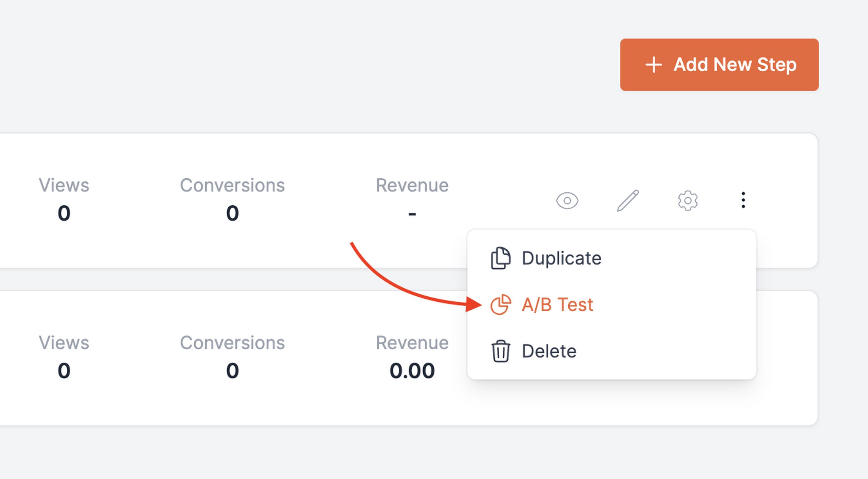Image resolution: width=868 pixels, height=479 pixels.
Task: Choose Duplicate from the menu
Action: (x=612, y=258)
